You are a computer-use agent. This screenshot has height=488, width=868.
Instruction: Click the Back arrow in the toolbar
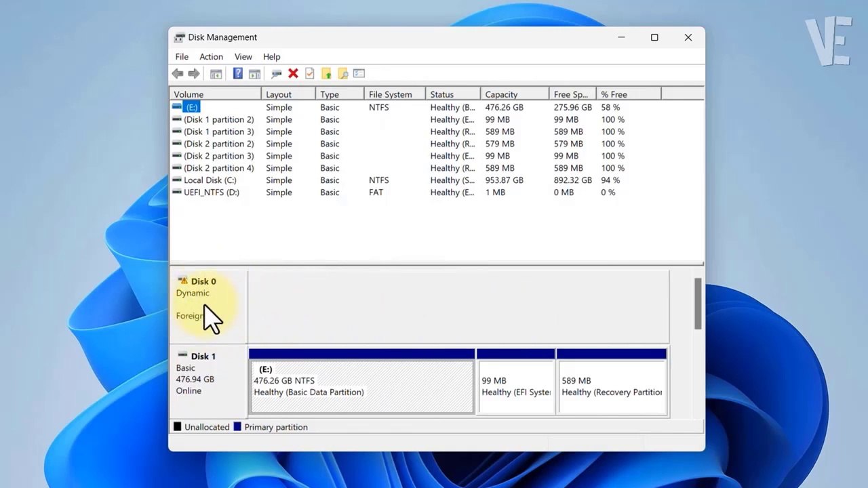click(178, 73)
